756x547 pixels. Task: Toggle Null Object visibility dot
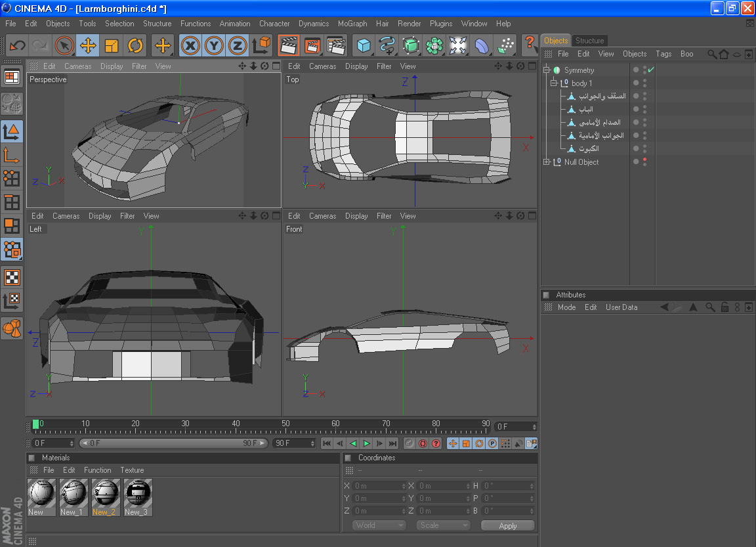636,162
